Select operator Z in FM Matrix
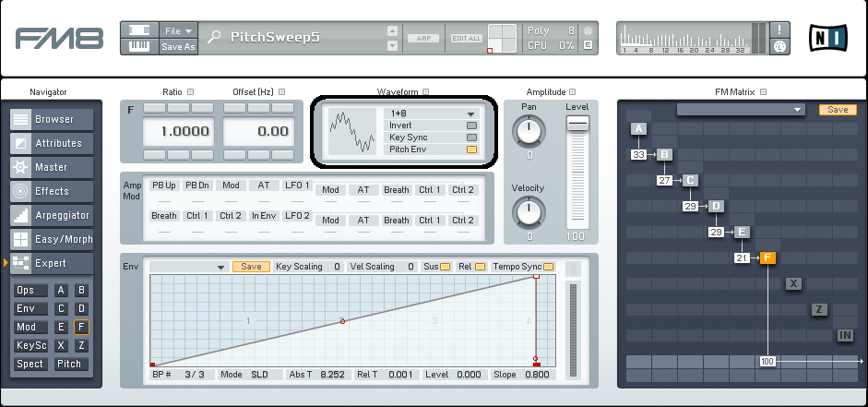This screenshot has height=407, width=868. click(819, 309)
